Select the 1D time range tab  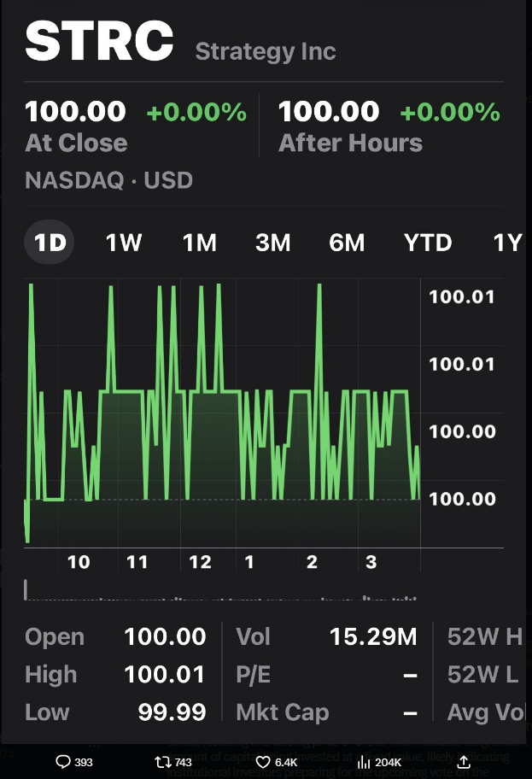tap(50, 243)
